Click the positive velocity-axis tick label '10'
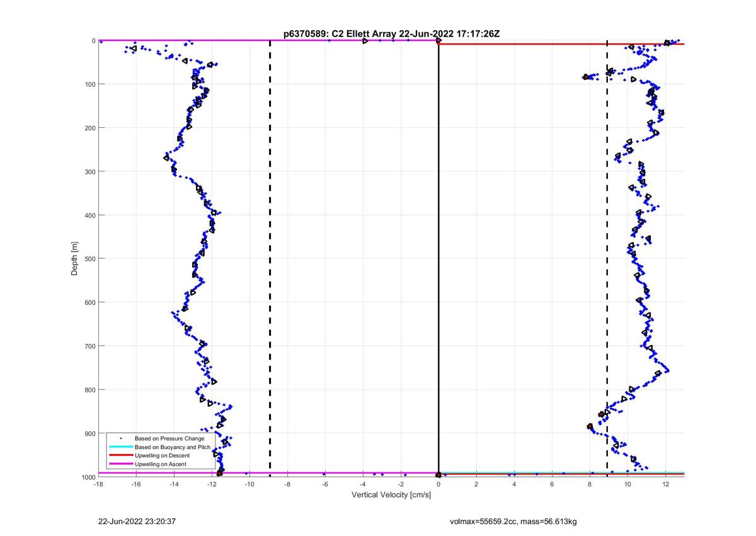Viewport: 756px width, 536px height. click(627, 484)
